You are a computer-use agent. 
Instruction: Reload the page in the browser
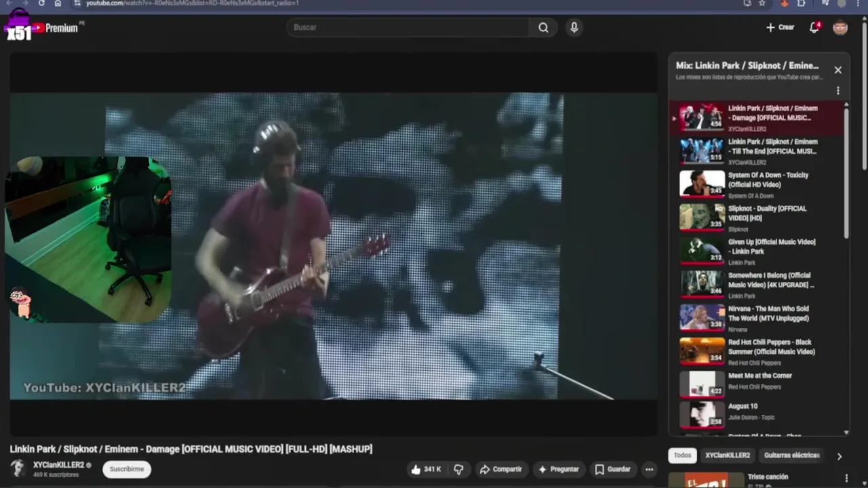click(x=41, y=3)
